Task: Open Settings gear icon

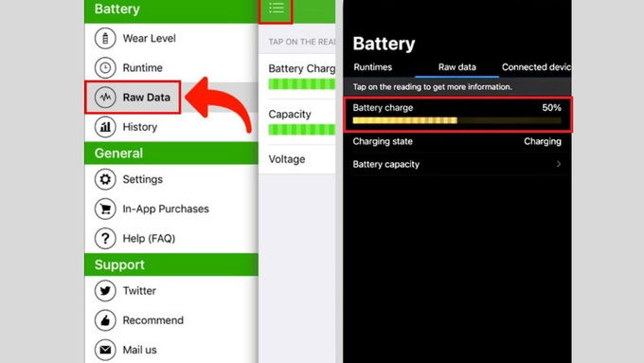Action: (105, 179)
